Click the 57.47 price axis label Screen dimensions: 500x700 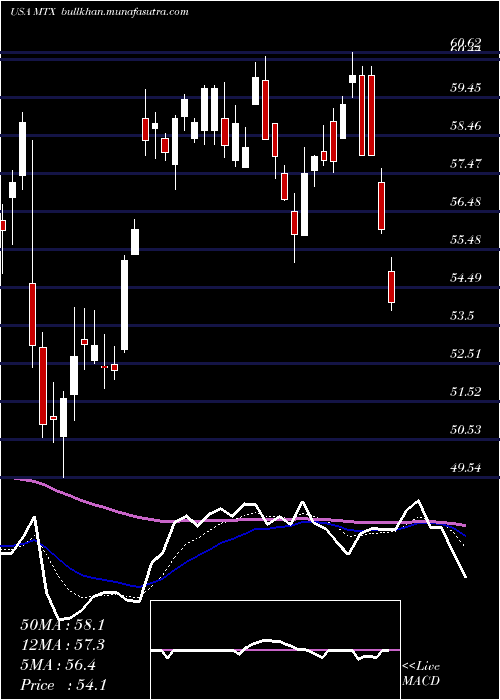(466, 164)
